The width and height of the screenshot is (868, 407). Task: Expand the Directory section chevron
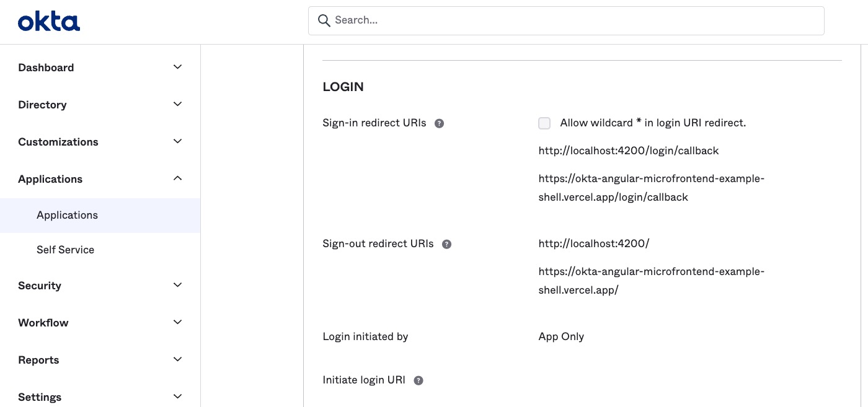click(177, 104)
